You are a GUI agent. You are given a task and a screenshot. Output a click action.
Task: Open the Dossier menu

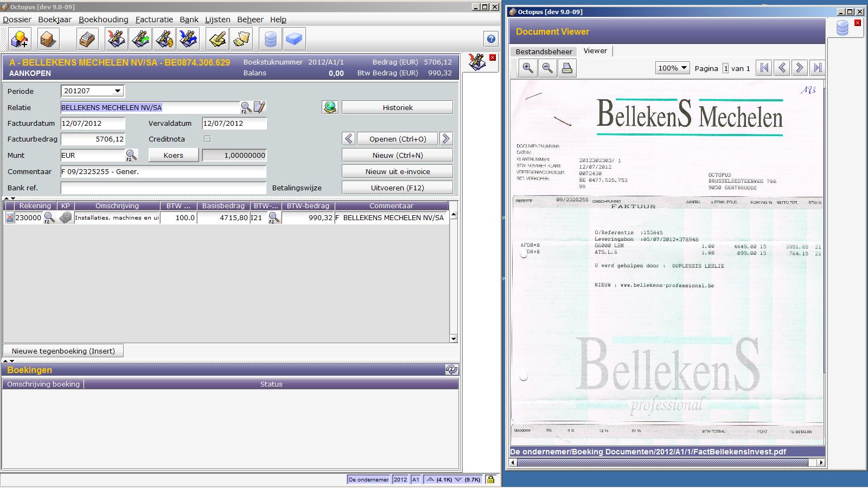coord(17,20)
